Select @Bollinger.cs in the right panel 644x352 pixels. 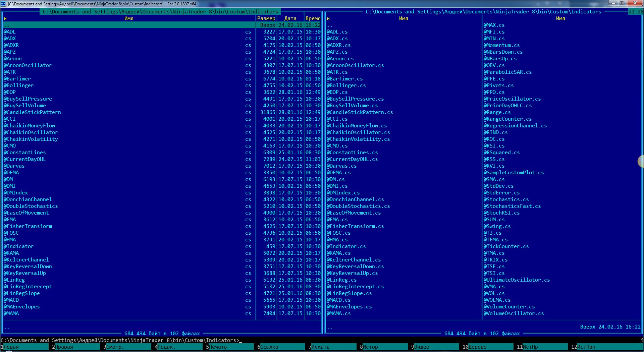(346, 85)
